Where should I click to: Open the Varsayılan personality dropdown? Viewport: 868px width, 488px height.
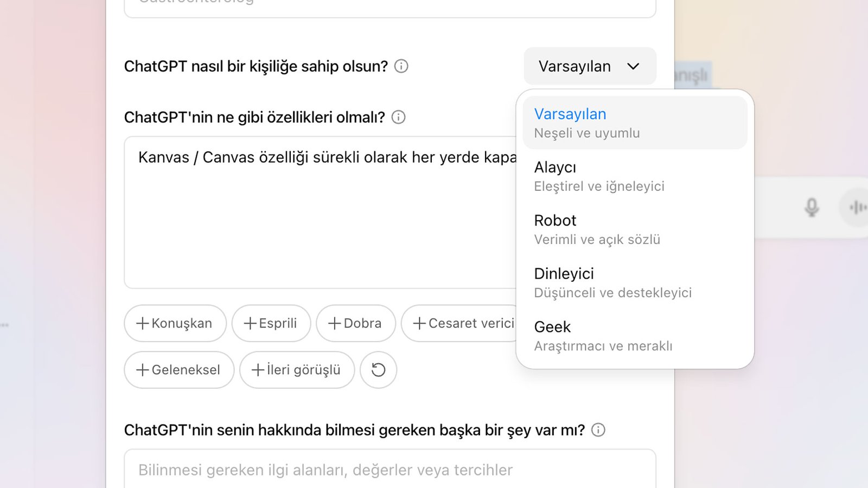click(590, 66)
